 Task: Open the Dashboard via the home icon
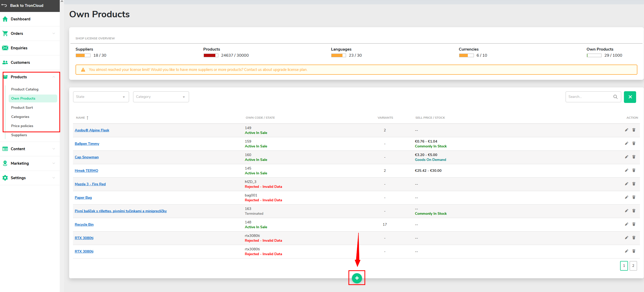click(5, 19)
